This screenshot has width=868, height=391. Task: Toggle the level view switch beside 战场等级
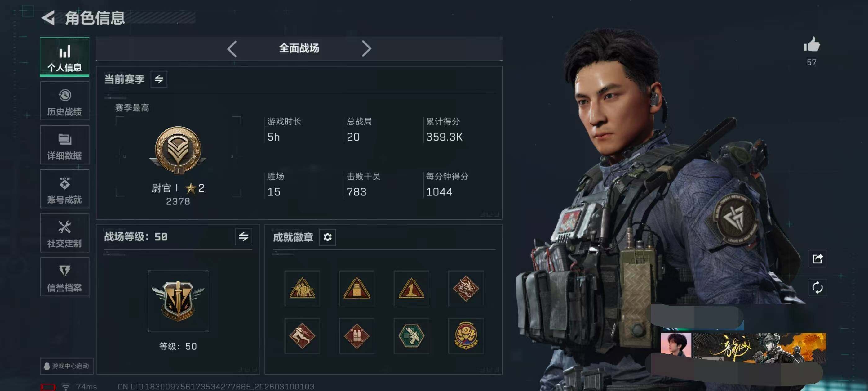244,236
